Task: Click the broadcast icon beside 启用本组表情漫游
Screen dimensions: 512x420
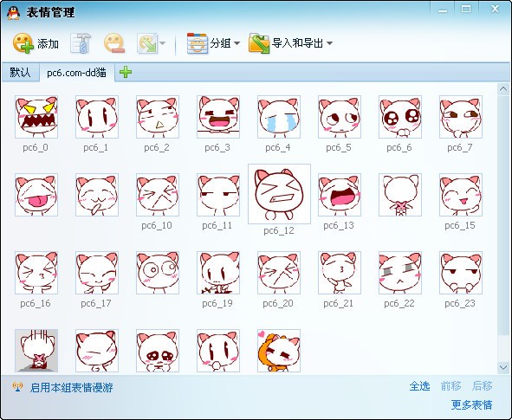Action: coord(17,387)
